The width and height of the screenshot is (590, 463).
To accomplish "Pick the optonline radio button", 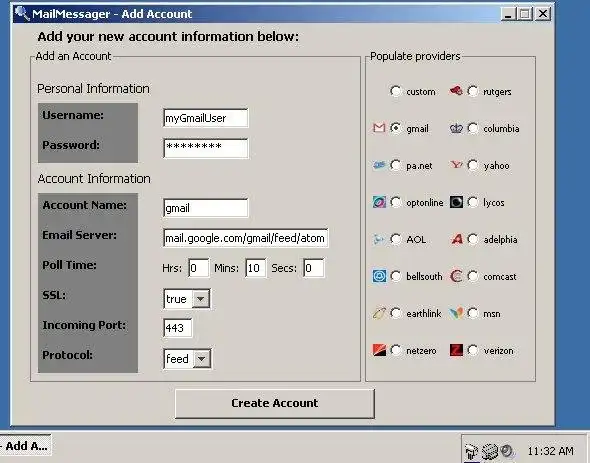I will (x=395, y=202).
